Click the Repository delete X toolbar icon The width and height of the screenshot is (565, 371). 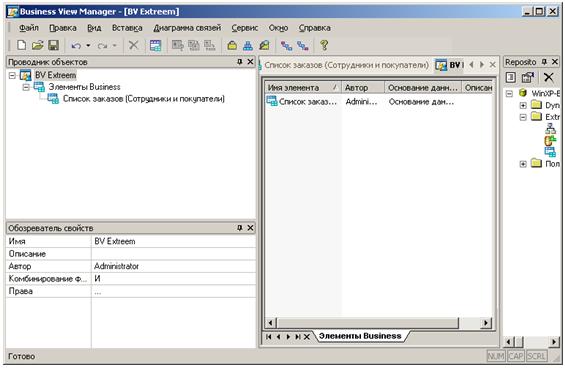point(549,77)
